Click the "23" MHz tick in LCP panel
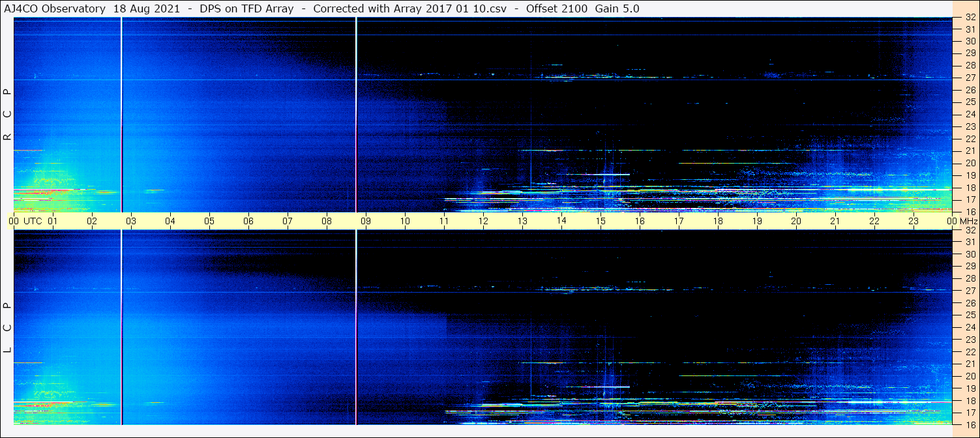Image resolution: width=980 pixels, height=438 pixels. pyautogui.click(x=970, y=340)
